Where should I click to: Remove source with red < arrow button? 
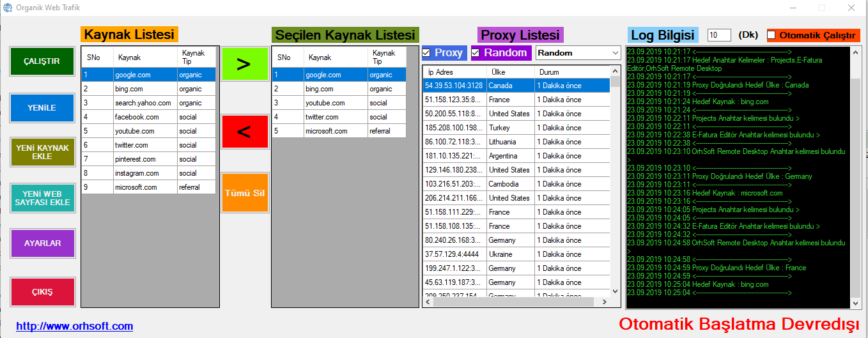tap(244, 131)
